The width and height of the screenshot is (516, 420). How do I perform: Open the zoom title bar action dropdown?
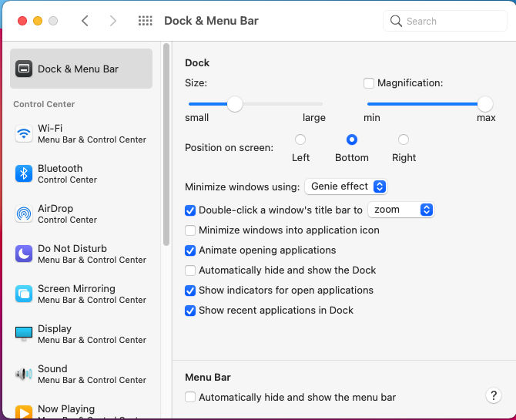coord(401,210)
